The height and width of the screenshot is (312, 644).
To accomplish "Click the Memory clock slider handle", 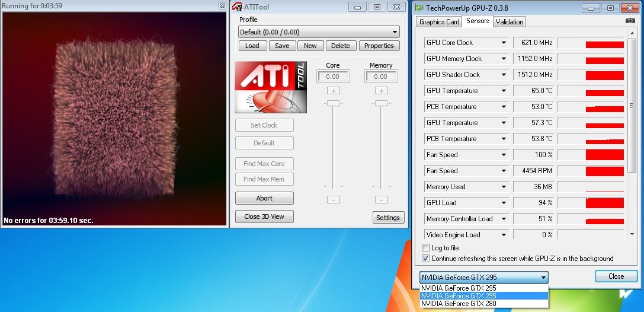I will point(381,103).
